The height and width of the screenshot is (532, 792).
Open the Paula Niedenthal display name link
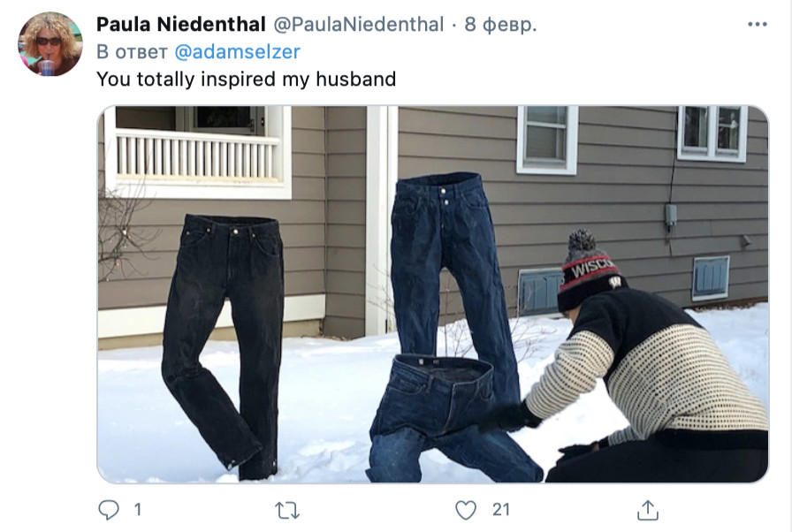coord(181,24)
